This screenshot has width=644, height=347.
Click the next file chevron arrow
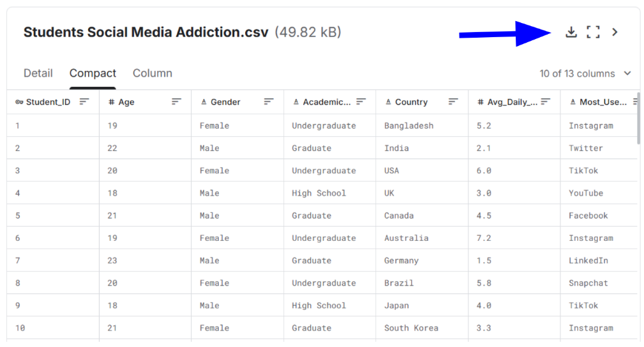click(x=615, y=32)
